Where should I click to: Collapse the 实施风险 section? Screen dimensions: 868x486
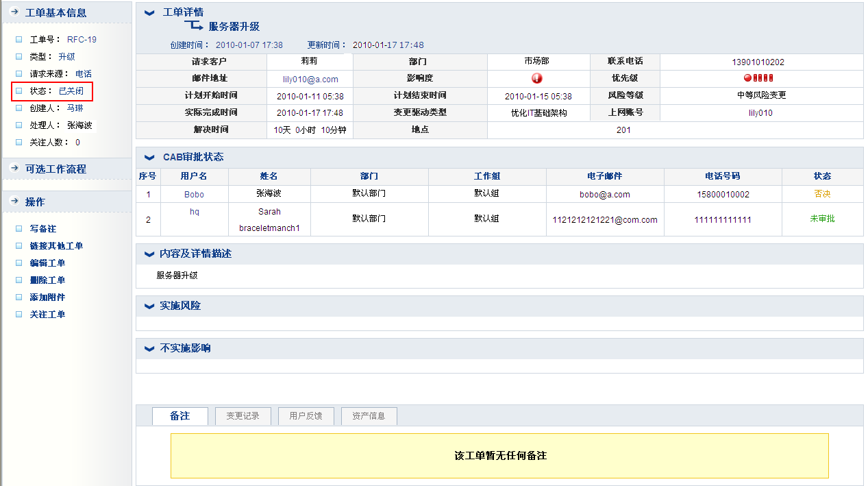(149, 306)
